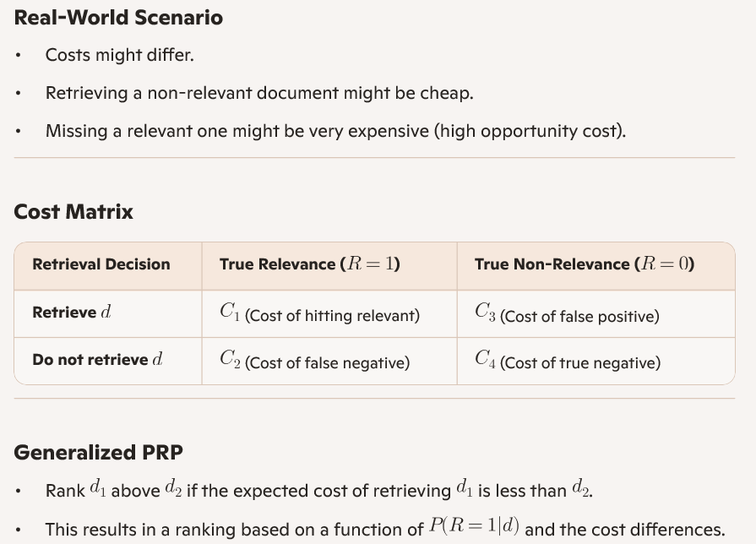The image size is (756, 544).
Task: Click the "Do not retrieve d" row label
Action: (97, 360)
